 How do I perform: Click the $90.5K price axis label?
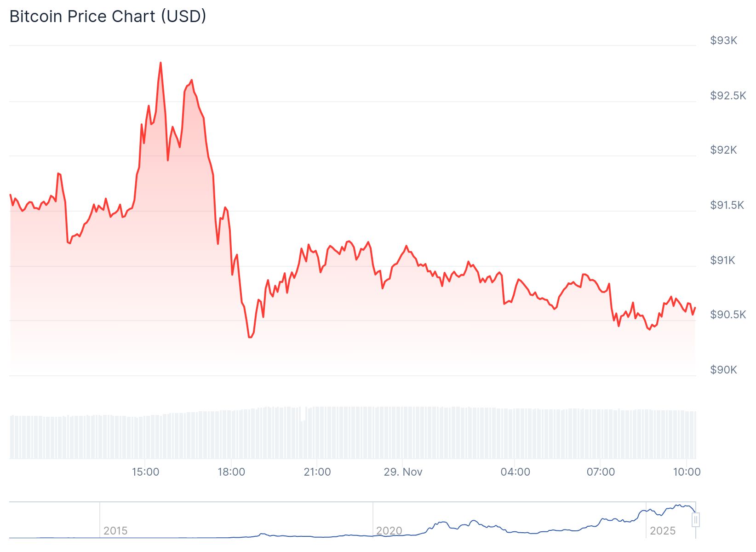tap(728, 315)
